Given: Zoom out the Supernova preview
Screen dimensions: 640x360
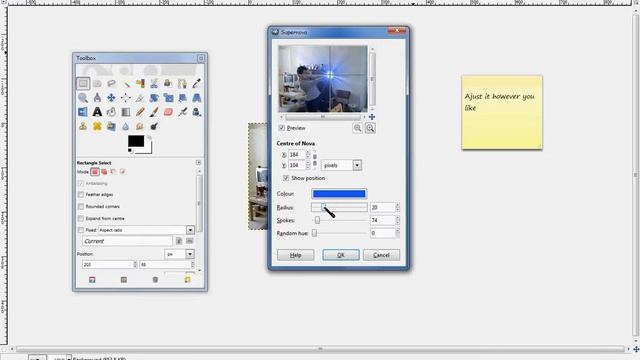Looking at the screenshot, I should point(357,128).
